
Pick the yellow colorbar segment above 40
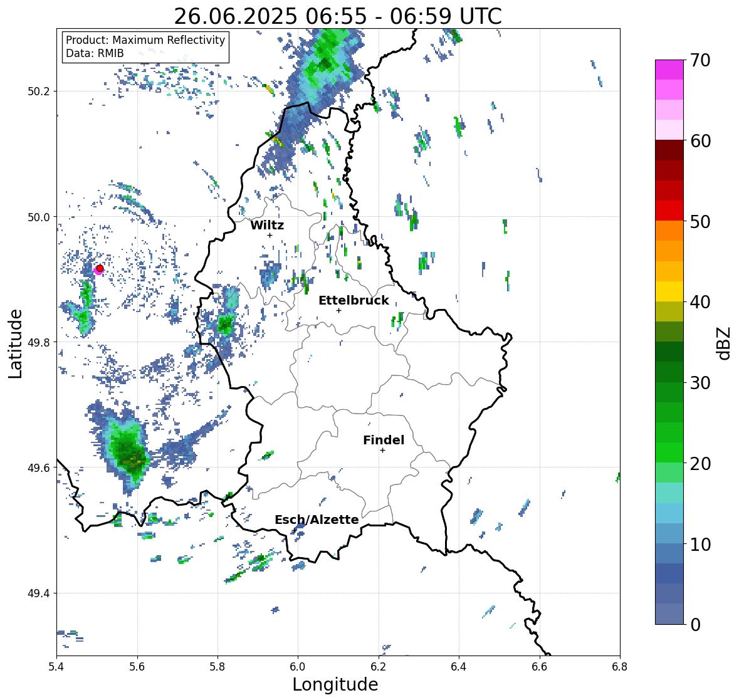(669, 291)
